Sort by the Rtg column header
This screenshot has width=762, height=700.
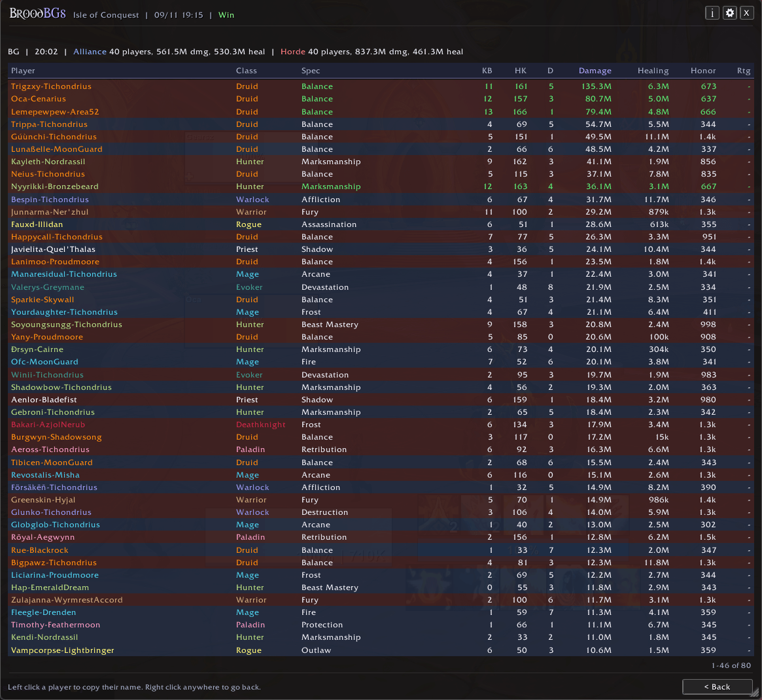tap(744, 71)
